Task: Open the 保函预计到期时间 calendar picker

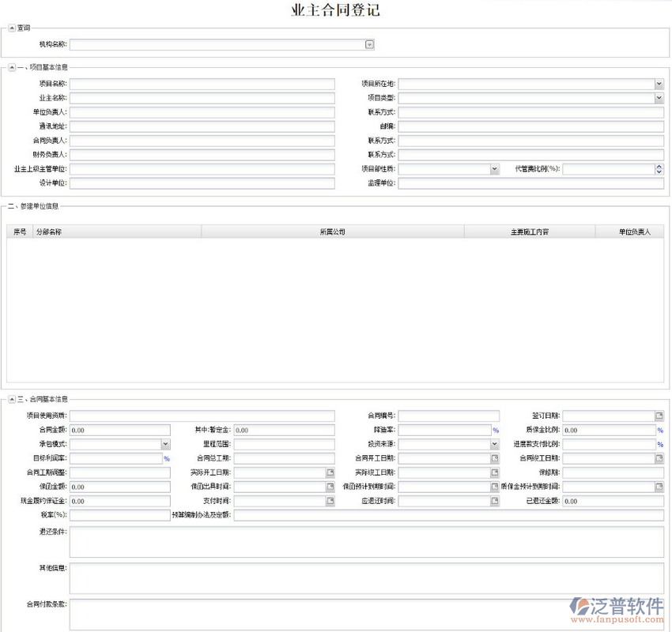Action: click(x=495, y=487)
